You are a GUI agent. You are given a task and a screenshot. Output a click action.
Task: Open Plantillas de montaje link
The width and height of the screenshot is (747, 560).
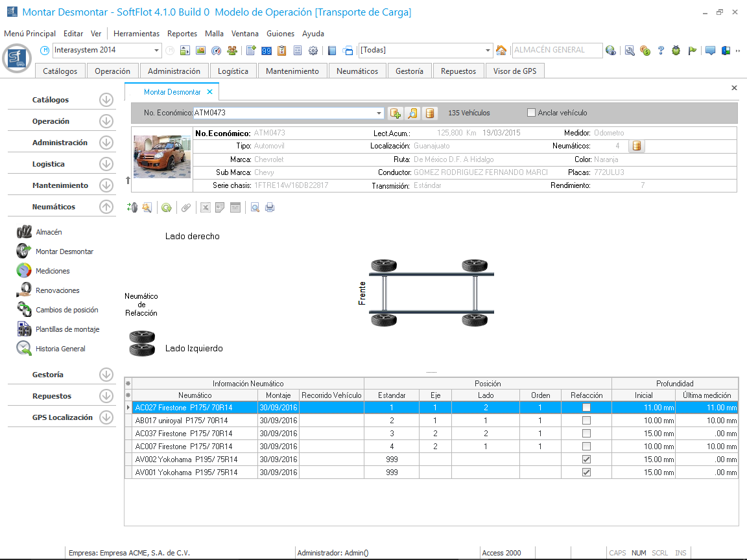[x=67, y=329]
